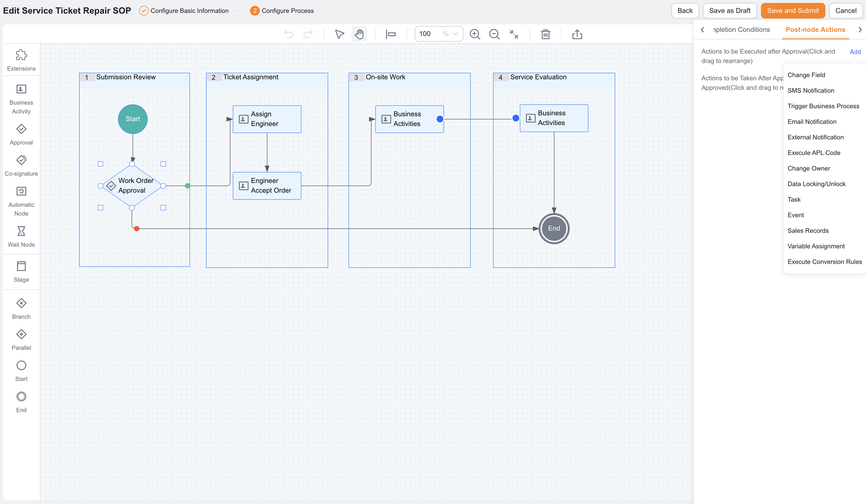Activate the pointer selection tool
The height and width of the screenshot is (504, 866).
coord(340,34)
